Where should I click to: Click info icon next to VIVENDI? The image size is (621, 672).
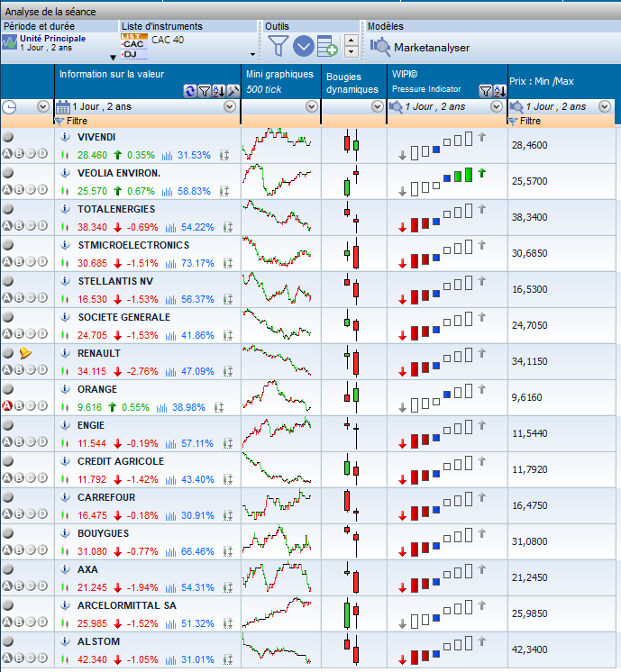click(65, 137)
